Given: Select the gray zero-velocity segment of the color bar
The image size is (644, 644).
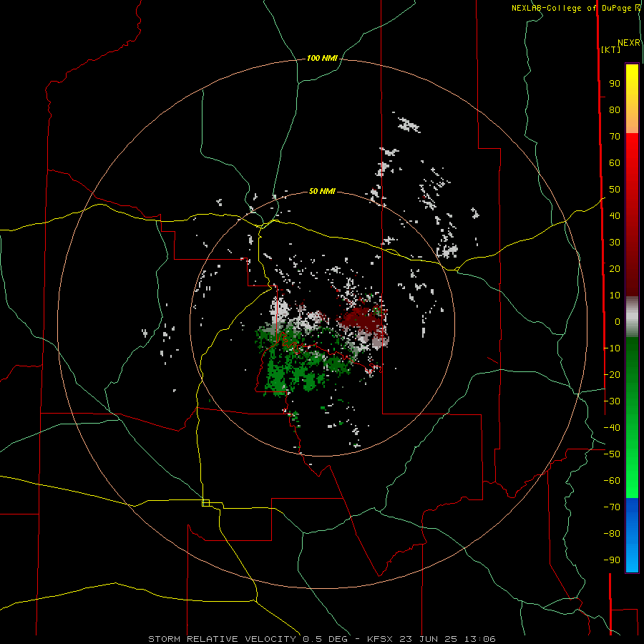Looking at the screenshot, I should coord(632,317).
